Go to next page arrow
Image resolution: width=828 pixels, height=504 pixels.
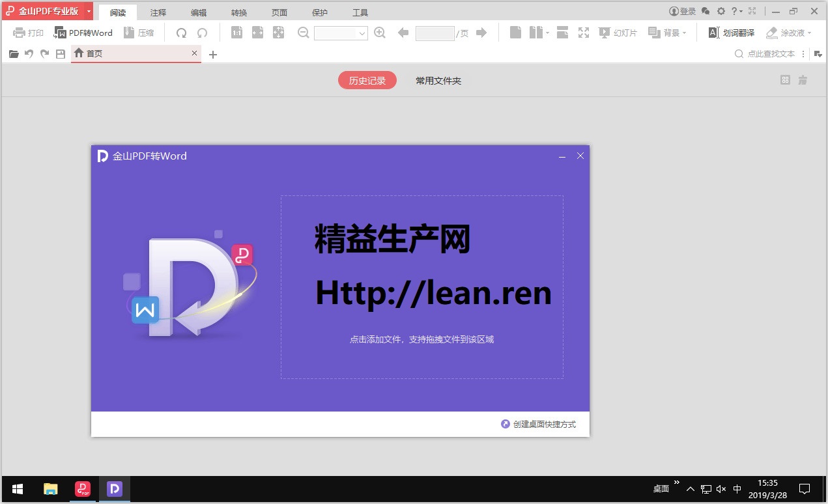(x=481, y=33)
